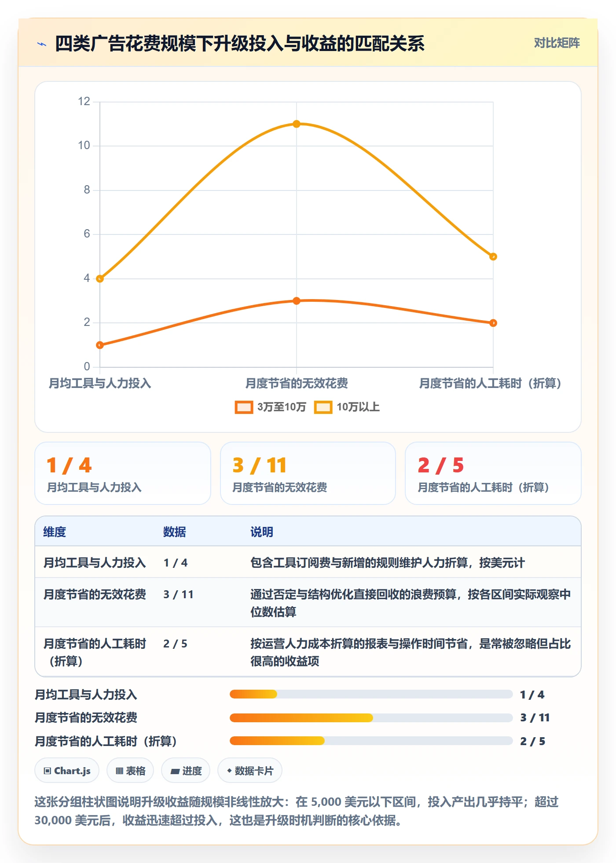
Task: Click the 对比矩阵 label in the header
Action: [x=557, y=43]
